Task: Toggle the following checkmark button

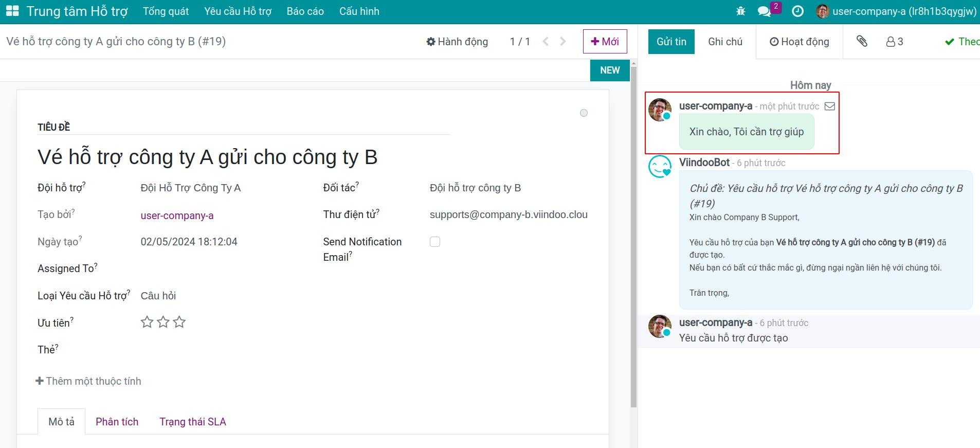Action: 962,42
